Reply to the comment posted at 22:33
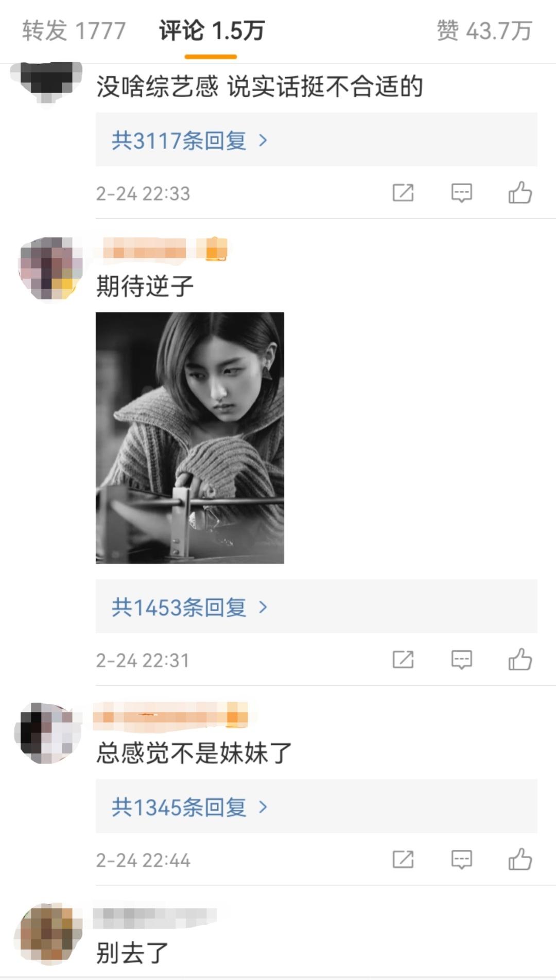Image resolution: width=556 pixels, height=980 pixels. [462, 193]
